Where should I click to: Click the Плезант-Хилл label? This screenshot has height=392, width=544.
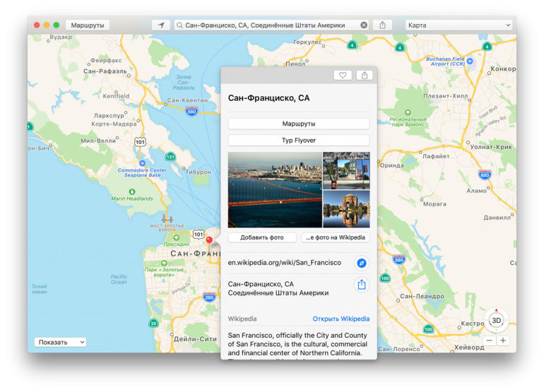point(446,96)
